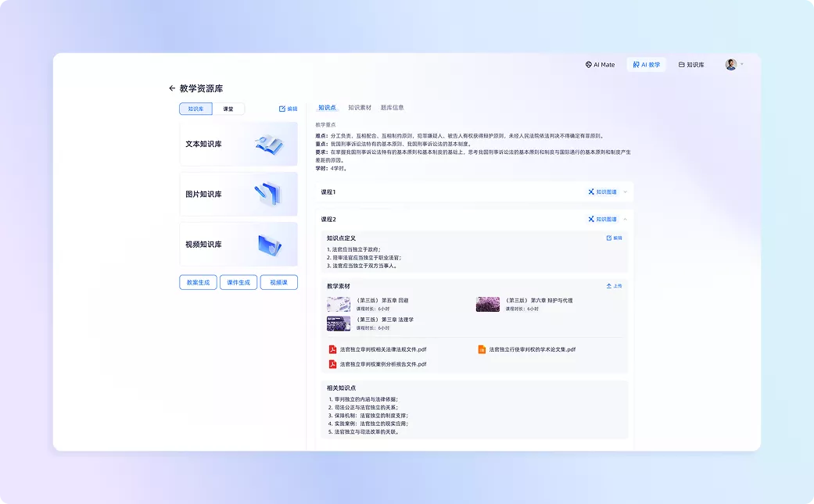
Task: Open the 图片知识库 card
Action: click(x=238, y=194)
